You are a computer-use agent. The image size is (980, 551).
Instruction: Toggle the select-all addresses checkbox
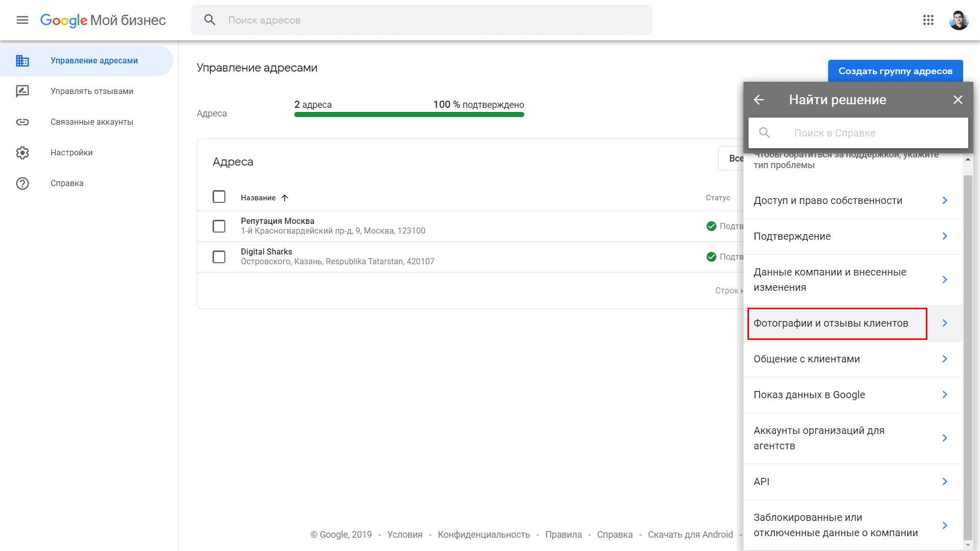click(219, 197)
